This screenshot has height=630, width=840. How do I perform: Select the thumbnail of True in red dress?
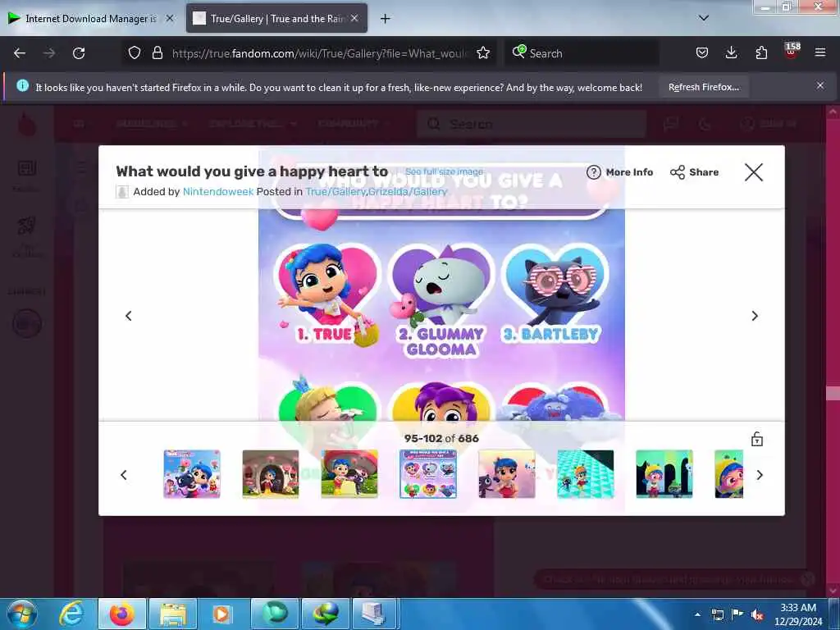507,474
